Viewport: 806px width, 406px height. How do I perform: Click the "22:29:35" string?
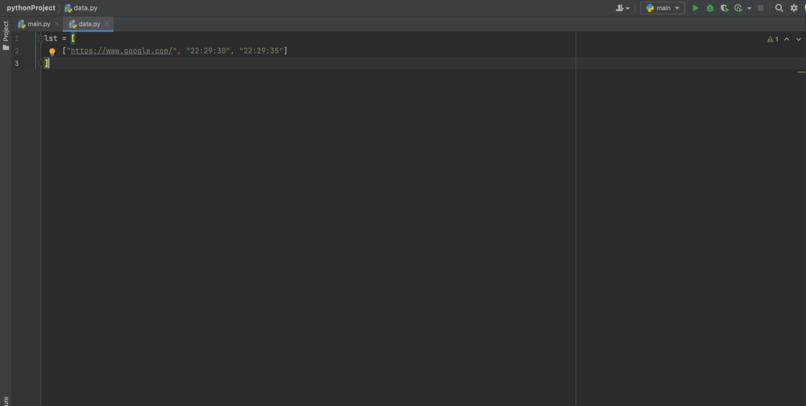point(261,51)
